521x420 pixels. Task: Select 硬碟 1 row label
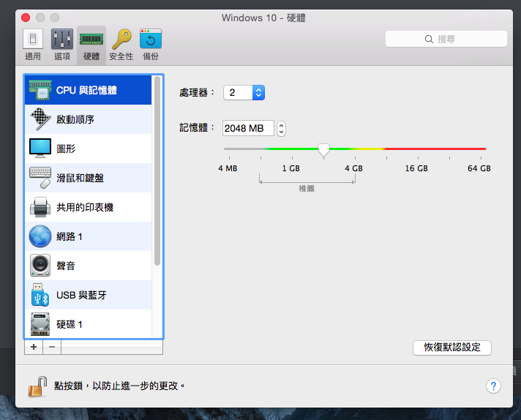tap(70, 324)
